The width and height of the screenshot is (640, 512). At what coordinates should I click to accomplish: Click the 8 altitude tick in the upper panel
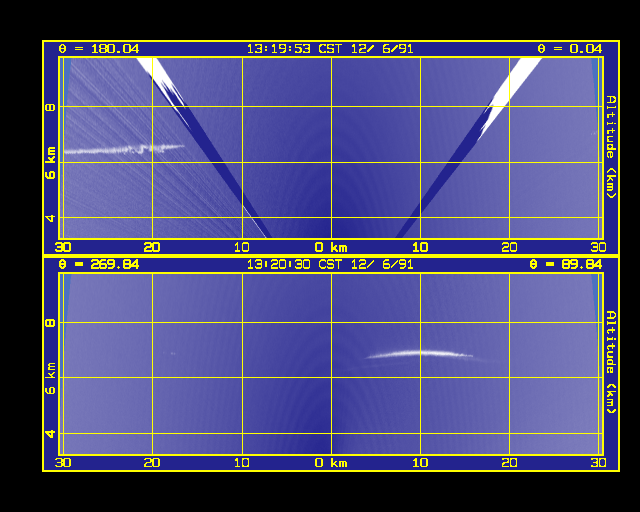click(x=50, y=108)
